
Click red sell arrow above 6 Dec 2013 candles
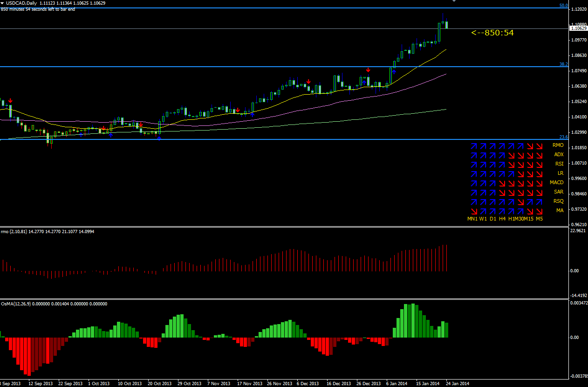tap(308, 81)
